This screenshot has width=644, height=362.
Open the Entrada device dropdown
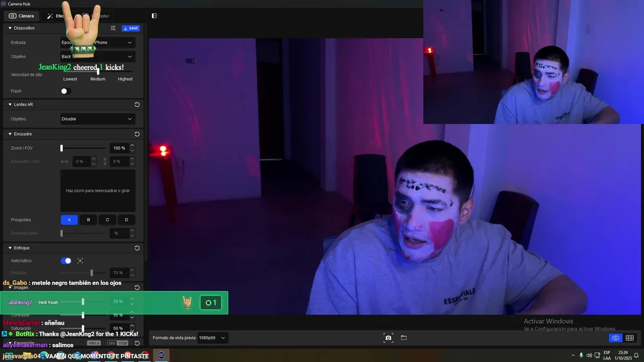(x=98, y=43)
